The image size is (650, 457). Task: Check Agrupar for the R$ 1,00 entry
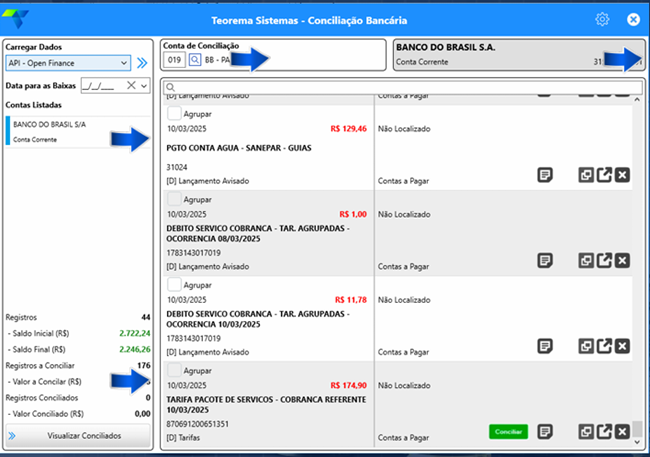point(174,200)
